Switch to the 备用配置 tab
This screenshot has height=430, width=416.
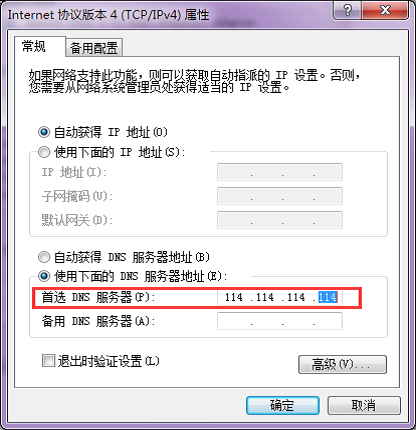tap(94, 48)
